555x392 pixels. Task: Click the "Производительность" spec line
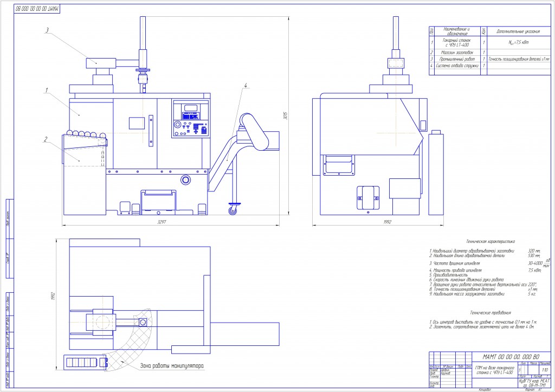pos(448,275)
